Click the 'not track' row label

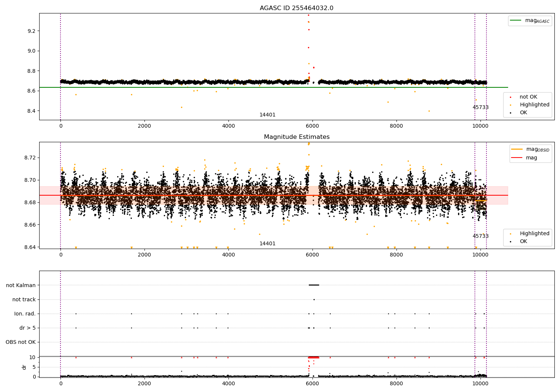[24, 299]
